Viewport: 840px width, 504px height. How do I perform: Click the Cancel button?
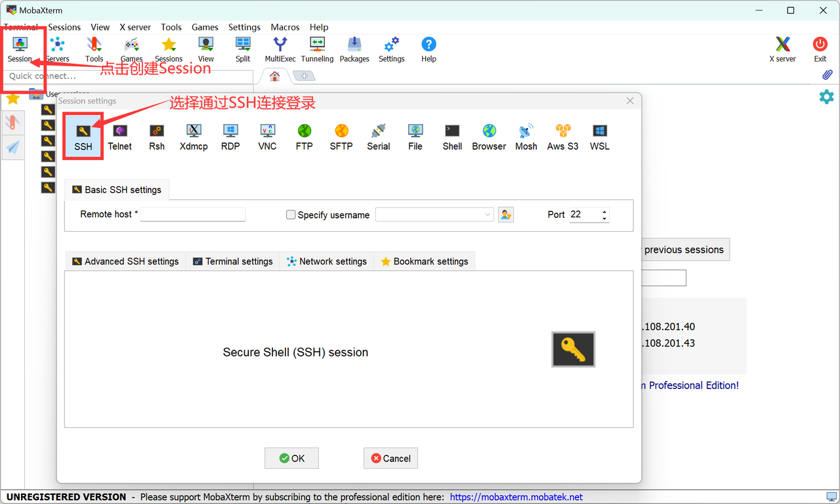click(x=390, y=458)
